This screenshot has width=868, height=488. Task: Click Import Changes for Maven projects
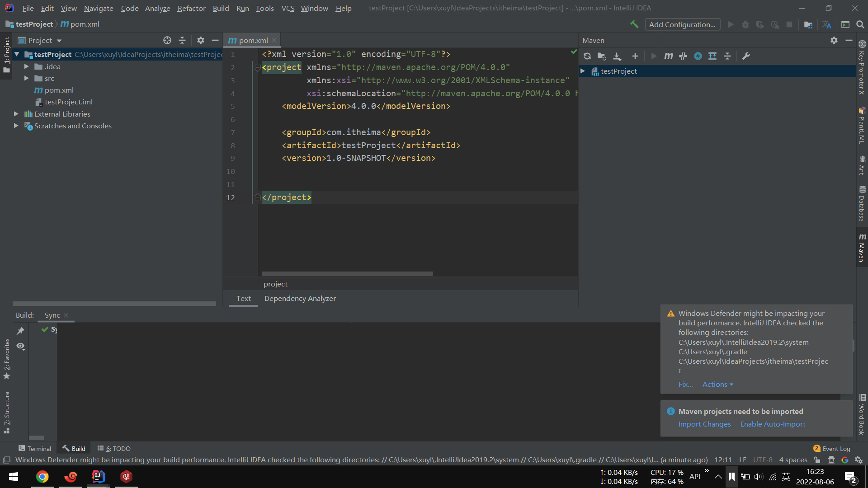(x=705, y=424)
